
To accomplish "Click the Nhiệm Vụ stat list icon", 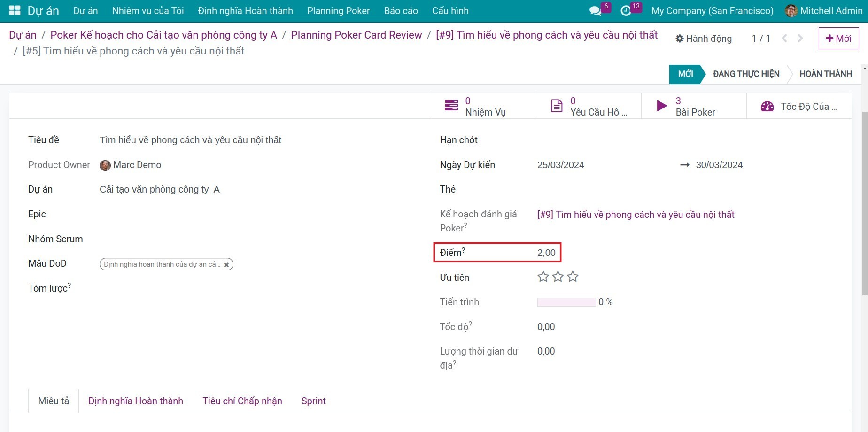I will [451, 106].
